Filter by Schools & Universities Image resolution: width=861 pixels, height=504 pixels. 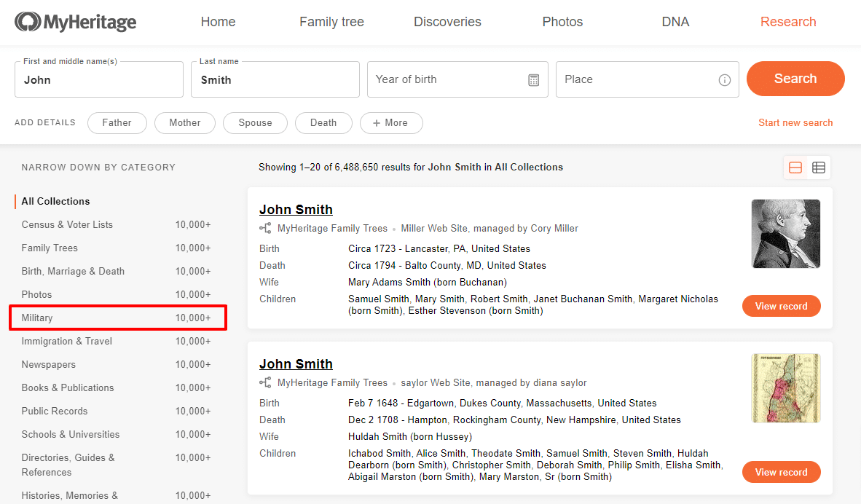pos(116,435)
